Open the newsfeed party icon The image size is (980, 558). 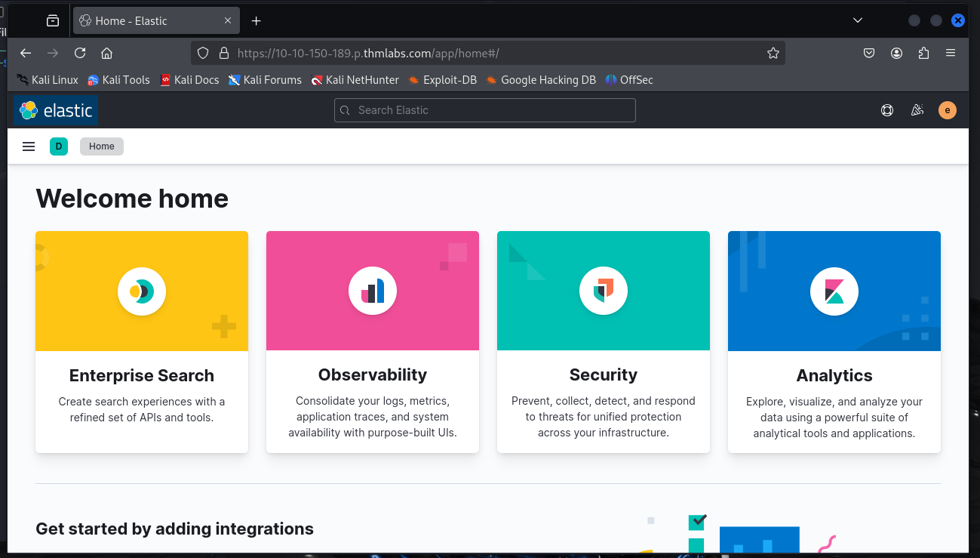[x=917, y=110]
